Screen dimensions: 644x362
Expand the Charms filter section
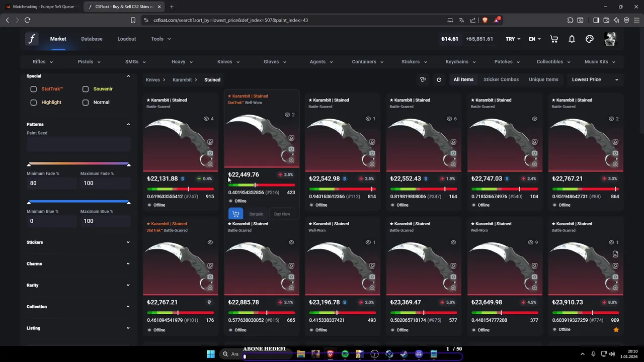(x=78, y=263)
